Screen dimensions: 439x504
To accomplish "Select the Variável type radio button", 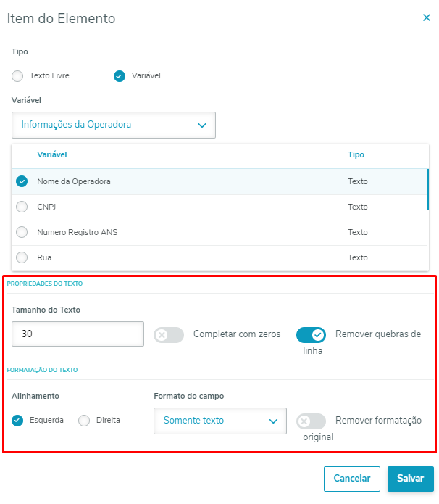I will 120,75.
